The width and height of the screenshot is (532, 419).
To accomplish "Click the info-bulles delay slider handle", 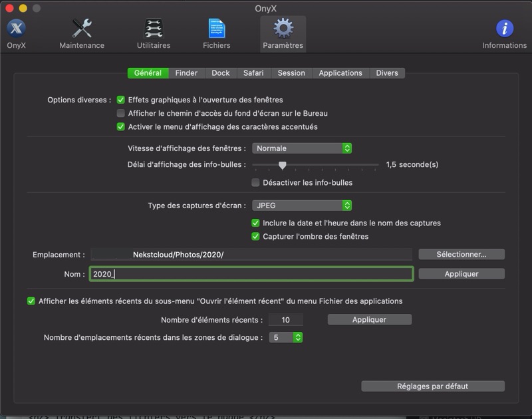I will tap(282, 165).
